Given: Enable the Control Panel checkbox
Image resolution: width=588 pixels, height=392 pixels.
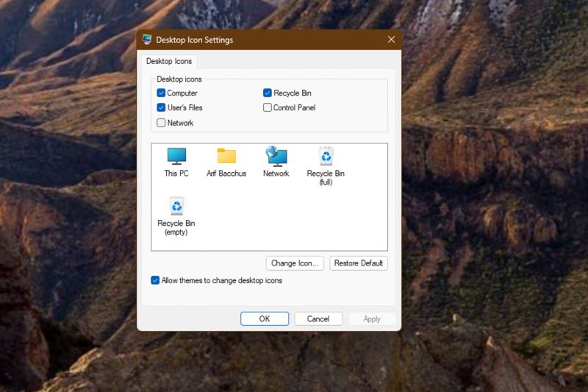Looking at the screenshot, I should click(x=268, y=107).
